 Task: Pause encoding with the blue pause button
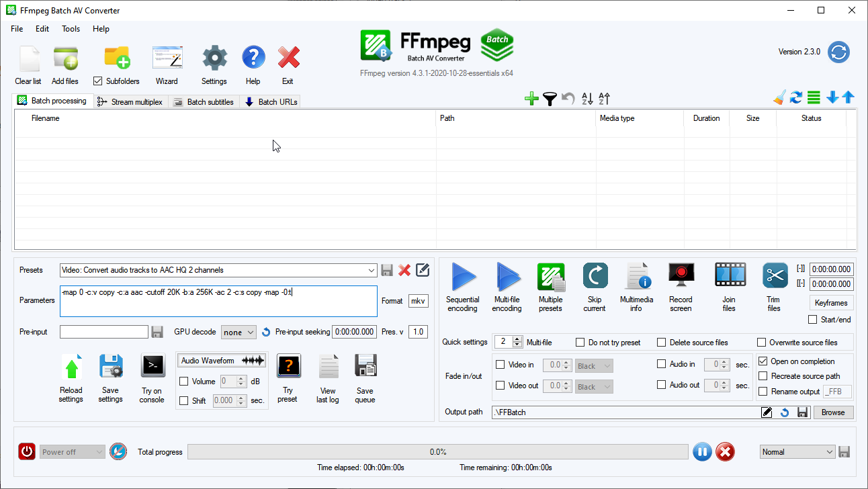coord(702,452)
